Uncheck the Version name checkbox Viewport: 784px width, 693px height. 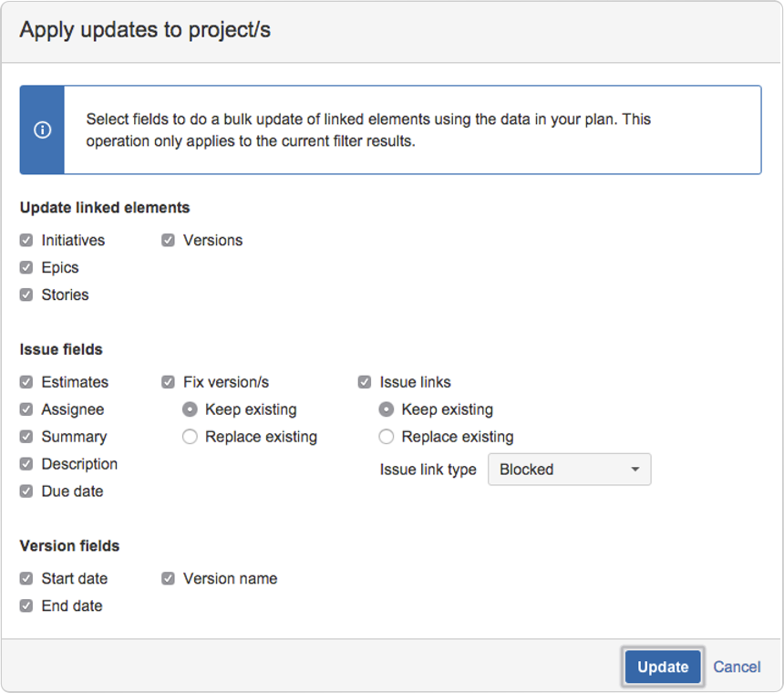click(x=168, y=579)
